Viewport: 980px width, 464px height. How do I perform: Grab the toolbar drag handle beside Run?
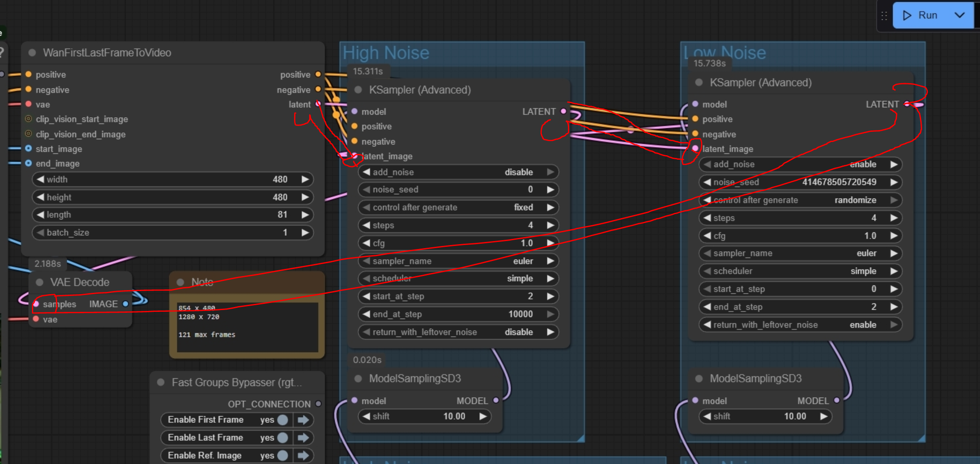[x=884, y=16]
